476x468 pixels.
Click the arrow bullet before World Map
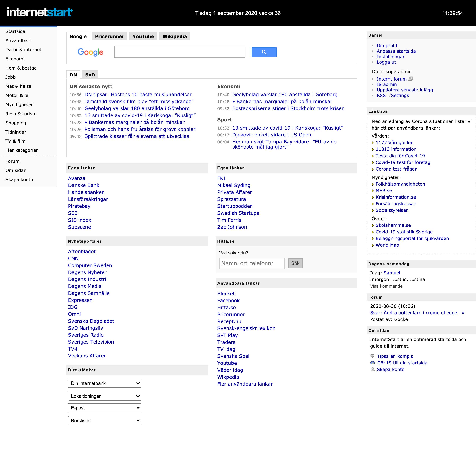click(373, 245)
